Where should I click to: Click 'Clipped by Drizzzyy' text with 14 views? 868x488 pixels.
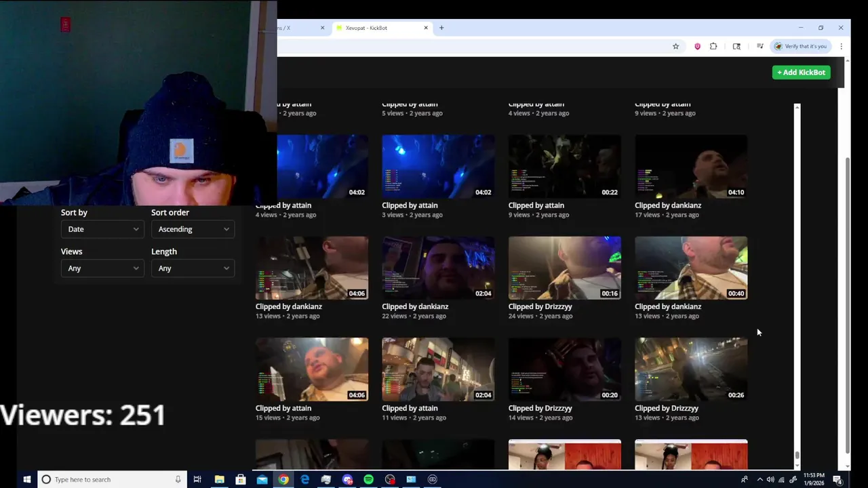tap(540, 408)
